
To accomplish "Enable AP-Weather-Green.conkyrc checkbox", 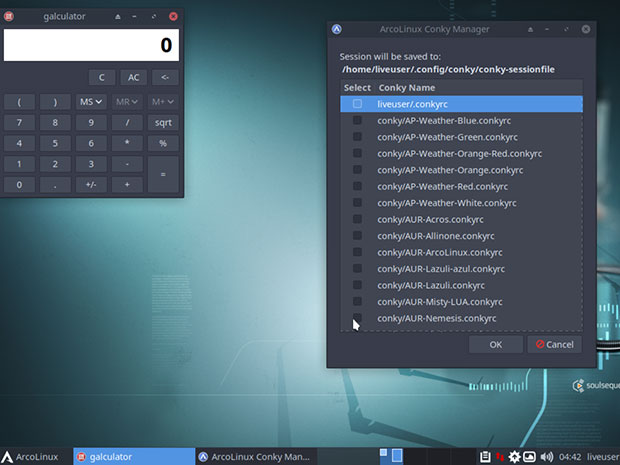I will 357,136.
